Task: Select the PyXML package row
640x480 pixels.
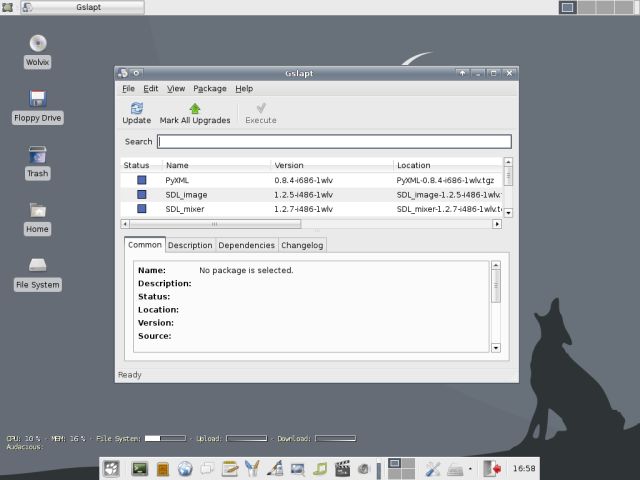Action: pyautogui.click(x=311, y=180)
